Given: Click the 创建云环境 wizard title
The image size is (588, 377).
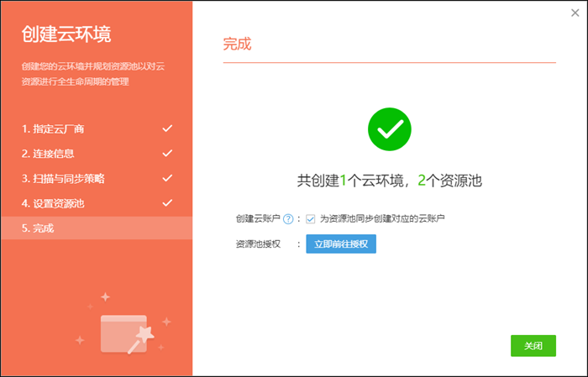Looking at the screenshot, I should 66,34.
